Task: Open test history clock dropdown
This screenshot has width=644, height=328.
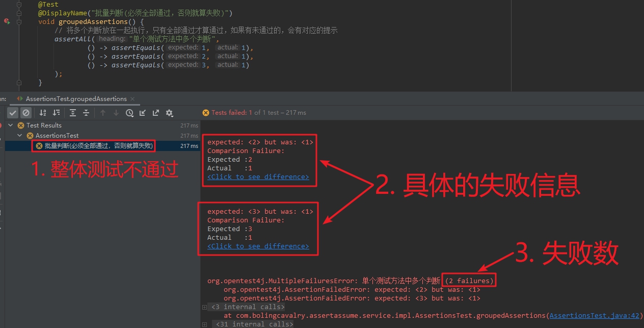Action: point(130,113)
